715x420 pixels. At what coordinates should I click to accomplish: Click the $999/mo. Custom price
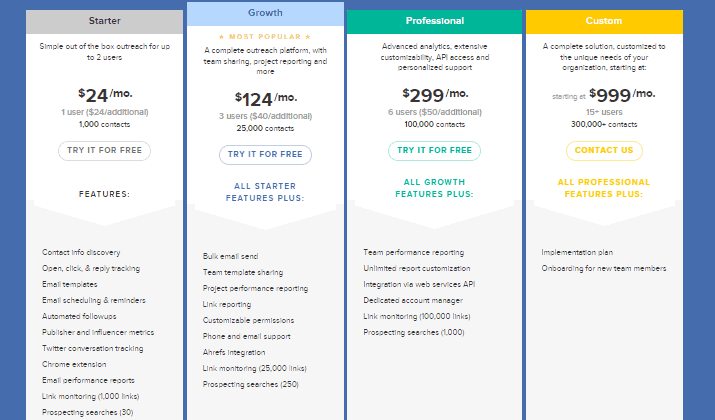click(x=622, y=95)
